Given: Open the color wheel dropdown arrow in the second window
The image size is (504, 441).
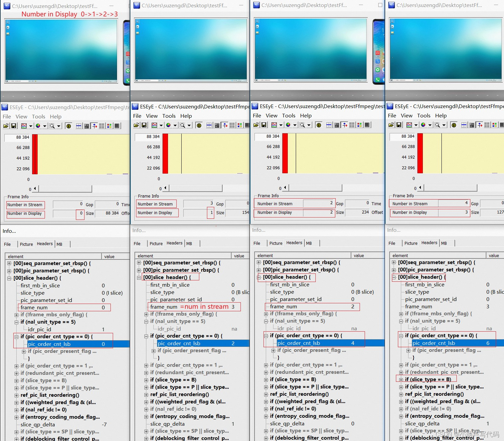Looking at the screenshot, I should [175, 125].
